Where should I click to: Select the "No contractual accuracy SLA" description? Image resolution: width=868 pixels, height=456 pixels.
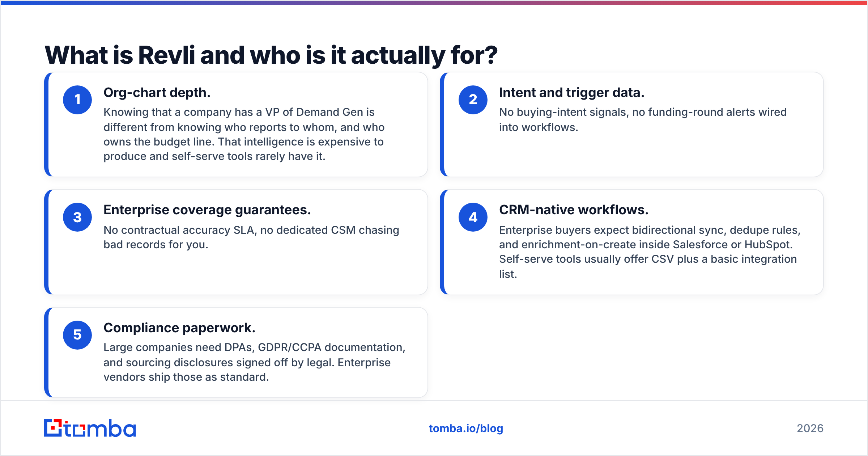click(251, 237)
